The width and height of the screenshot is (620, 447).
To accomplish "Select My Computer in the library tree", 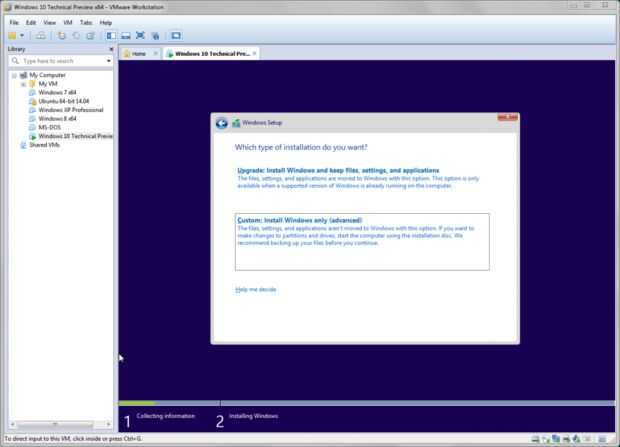I will coord(47,75).
